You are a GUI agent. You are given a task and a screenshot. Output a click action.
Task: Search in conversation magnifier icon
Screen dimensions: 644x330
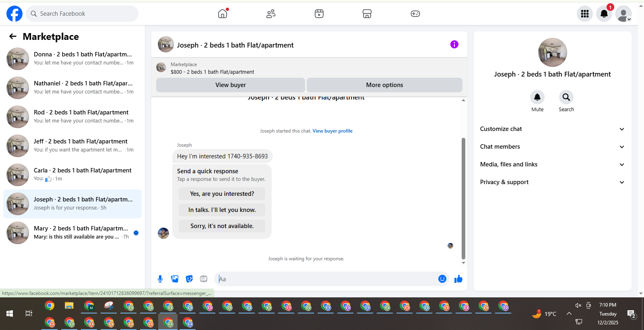coord(566,97)
